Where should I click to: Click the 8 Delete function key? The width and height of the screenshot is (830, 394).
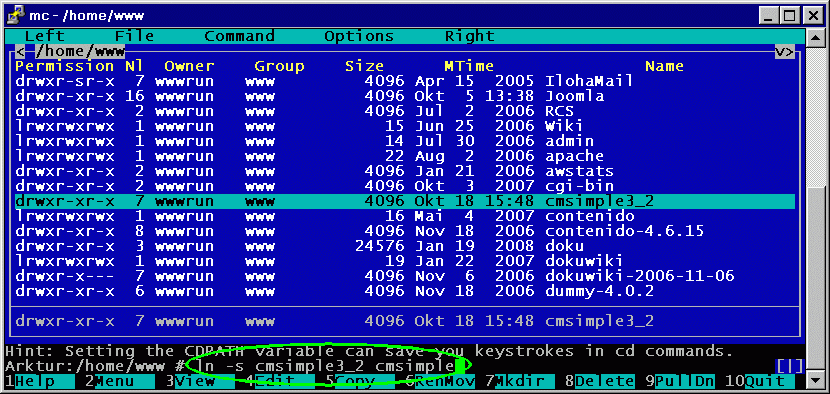599,381
